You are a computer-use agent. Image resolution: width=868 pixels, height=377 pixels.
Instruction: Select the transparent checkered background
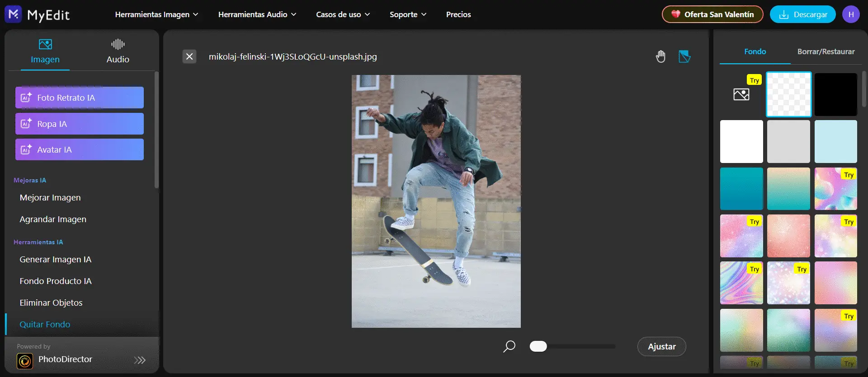tap(789, 94)
